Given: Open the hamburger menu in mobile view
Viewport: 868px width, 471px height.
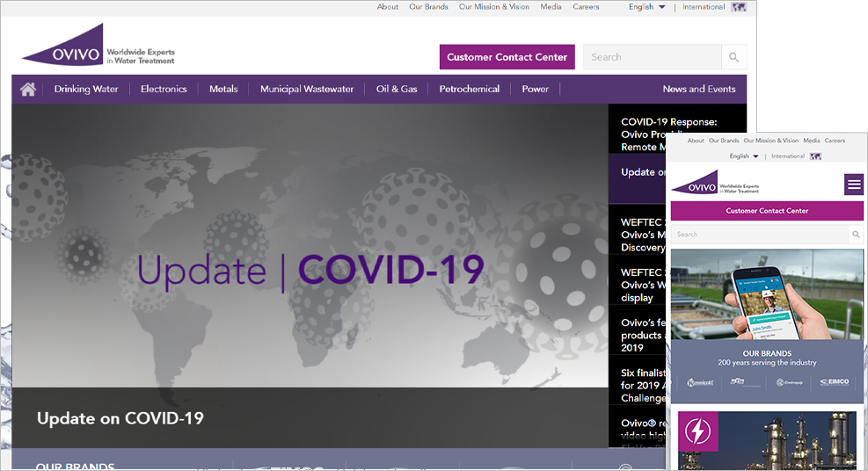Looking at the screenshot, I should click(854, 185).
